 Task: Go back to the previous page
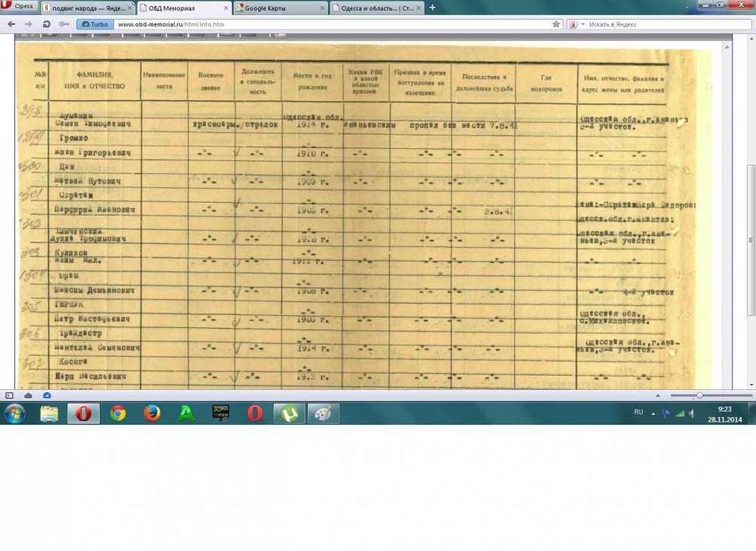pyautogui.click(x=11, y=24)
